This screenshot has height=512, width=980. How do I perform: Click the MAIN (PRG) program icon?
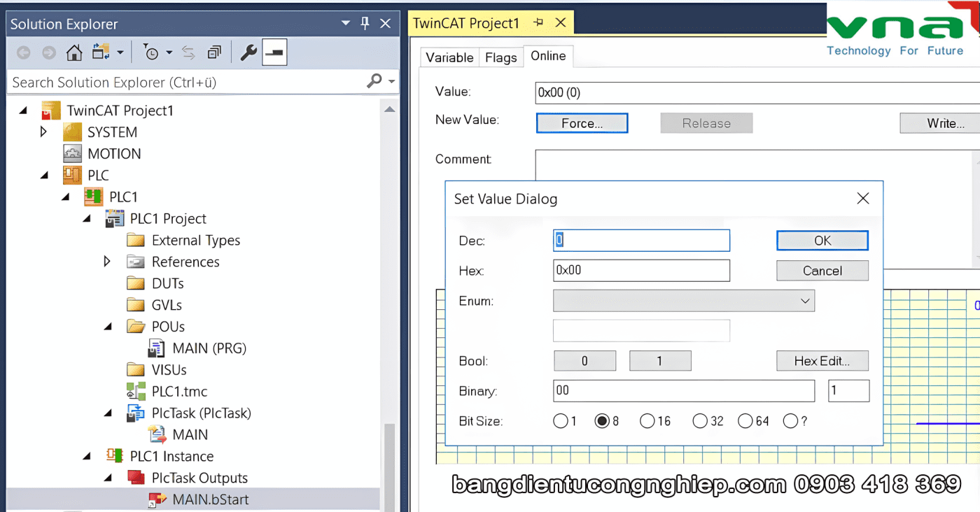pyautogui.click(x=157, y=348)
